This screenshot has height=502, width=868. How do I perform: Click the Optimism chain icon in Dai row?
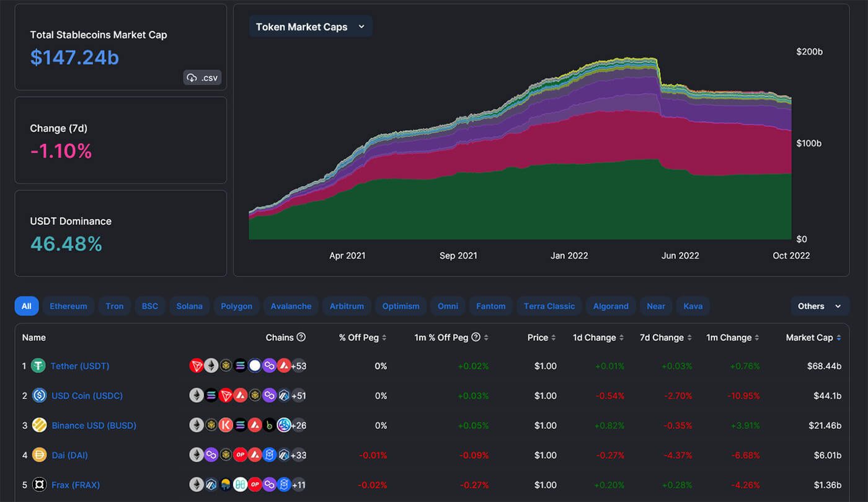pos(241,455)
